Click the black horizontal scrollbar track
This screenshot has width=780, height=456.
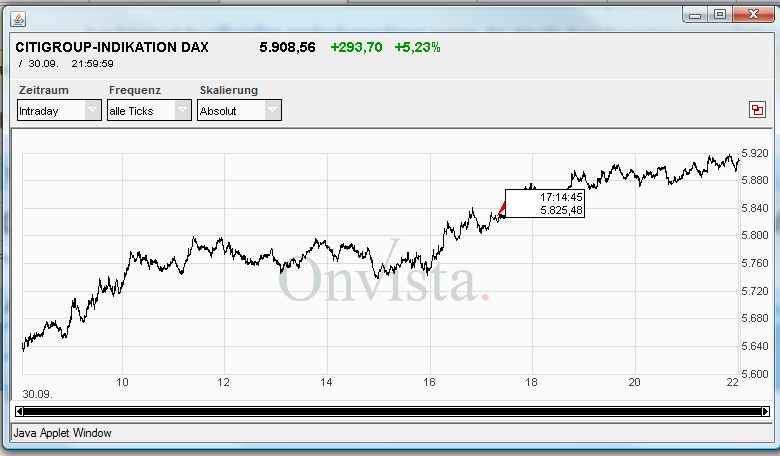pos(392,411)
